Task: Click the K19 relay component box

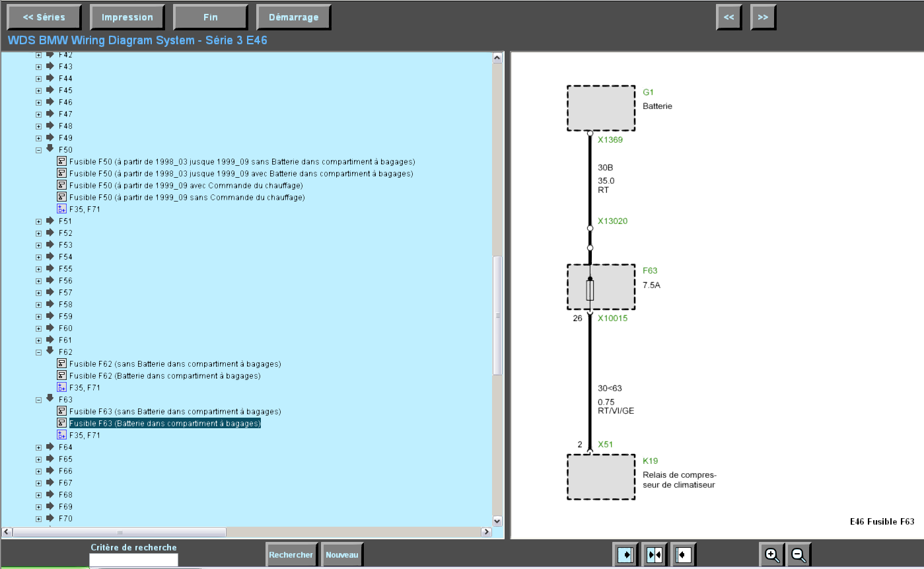Action: pyautogui.click(x=601, y=477)
